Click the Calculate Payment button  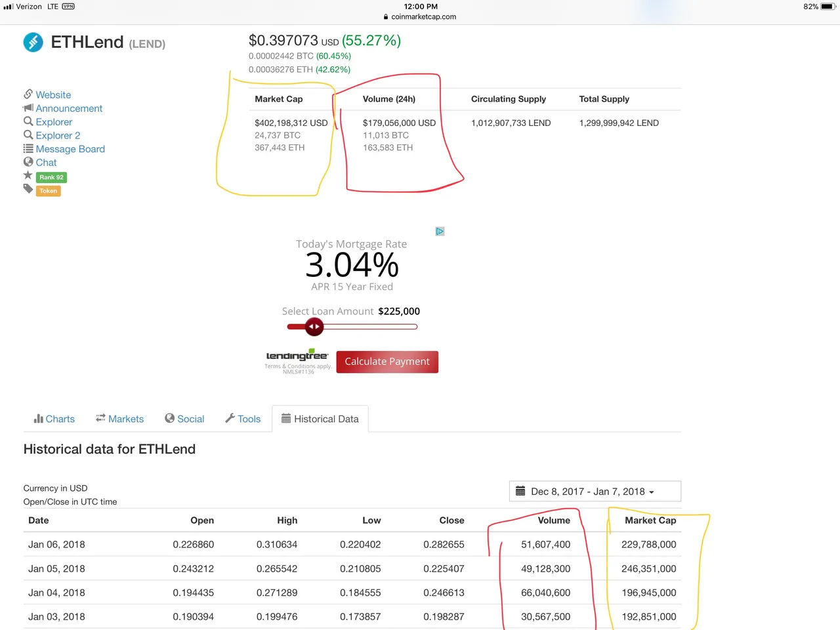coord(387,362)
